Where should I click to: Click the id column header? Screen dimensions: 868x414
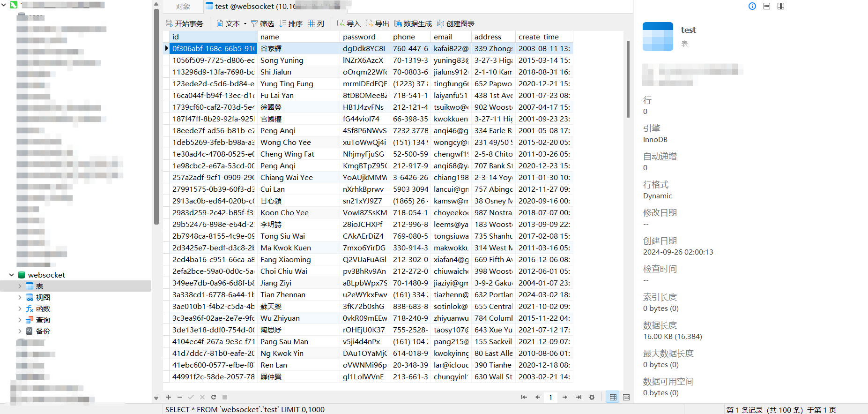(x=213, y=37)
